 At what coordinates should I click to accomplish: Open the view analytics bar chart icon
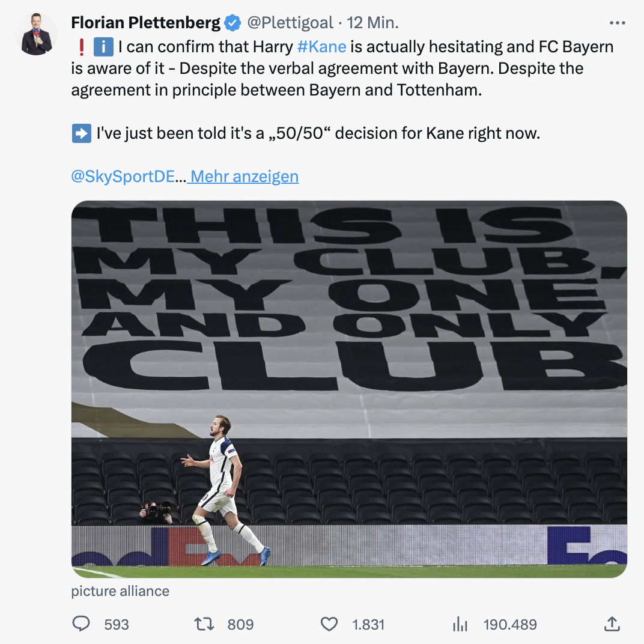[460, 624]
